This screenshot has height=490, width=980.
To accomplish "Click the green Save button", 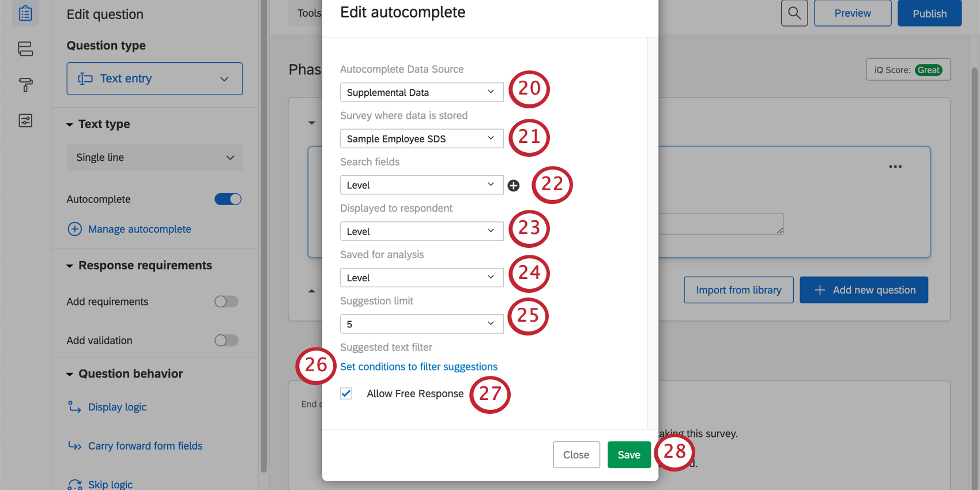I will (628, 455).
